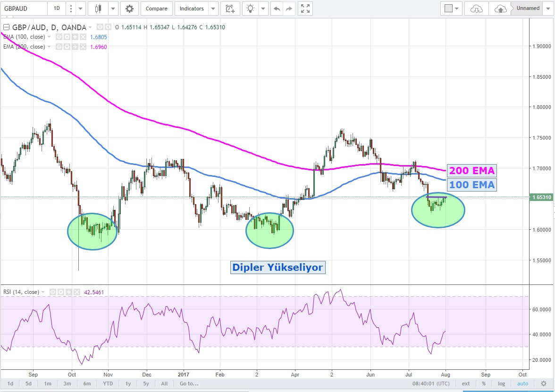The height and width of the screenshot is (392, 555).
Task: Create an alert with the alarm clock icon
Action: pyautogui.click(x=230, y=8)
